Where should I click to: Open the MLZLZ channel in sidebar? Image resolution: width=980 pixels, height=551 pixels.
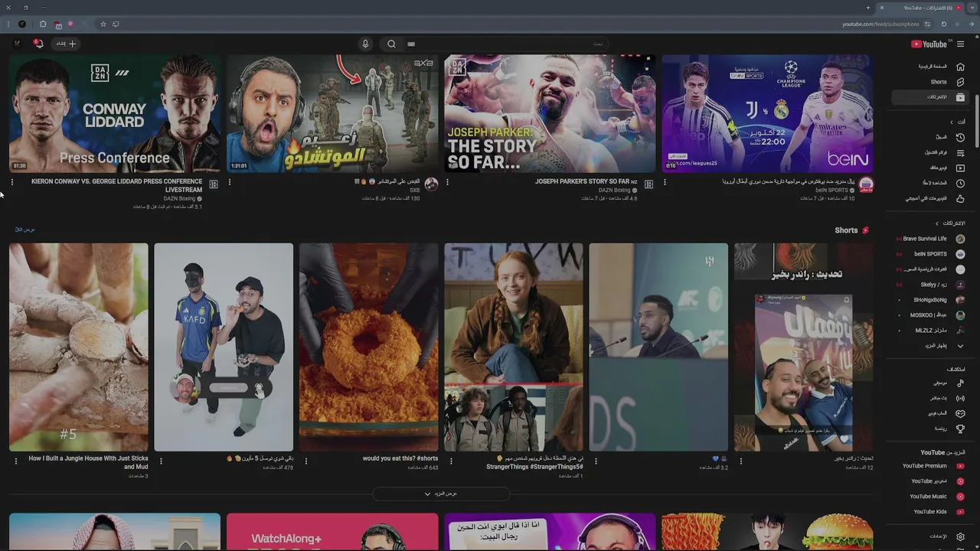point(929,331)
